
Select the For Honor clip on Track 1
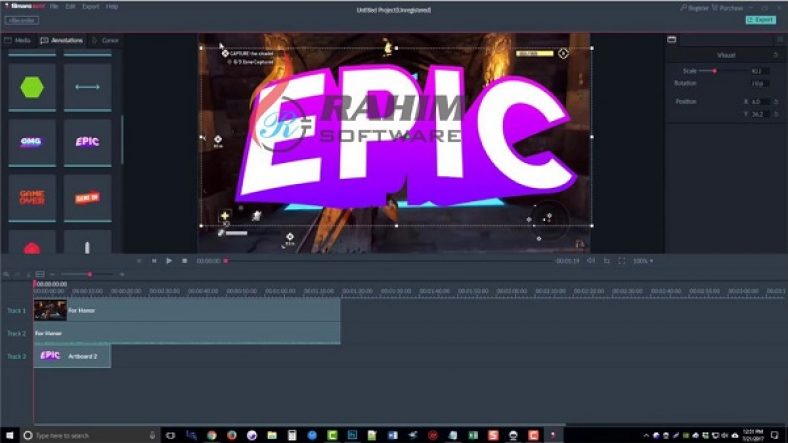[x=187, y=310]
